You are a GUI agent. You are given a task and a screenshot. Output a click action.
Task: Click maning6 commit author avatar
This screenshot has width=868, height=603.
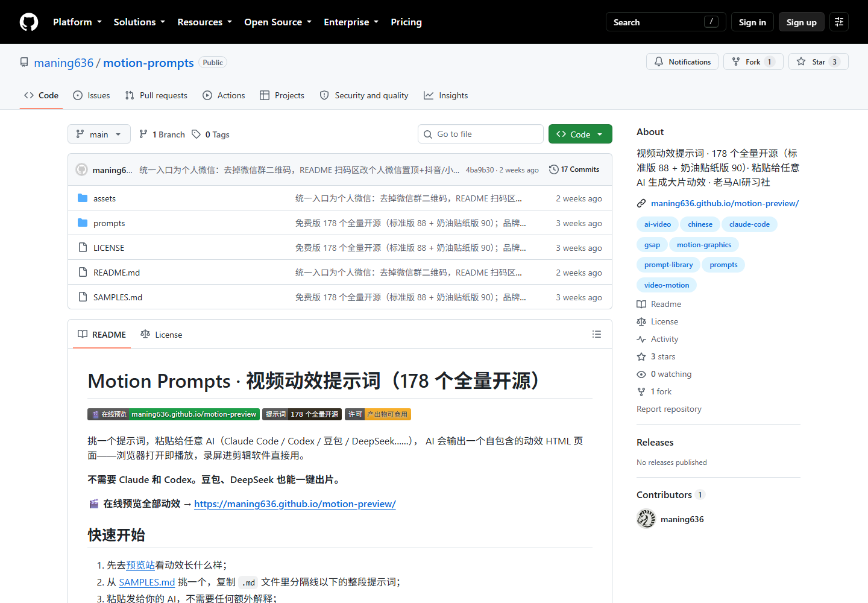82,169
